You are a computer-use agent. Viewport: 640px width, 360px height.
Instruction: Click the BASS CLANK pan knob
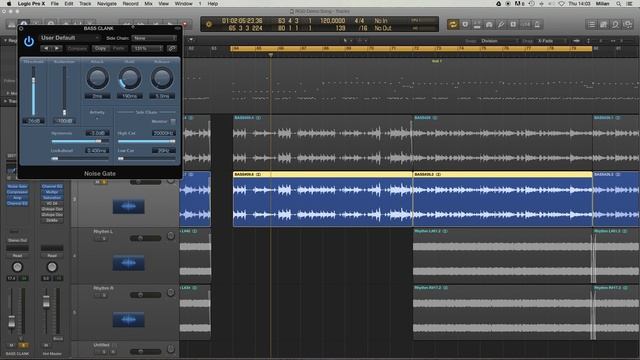[17, 267]
